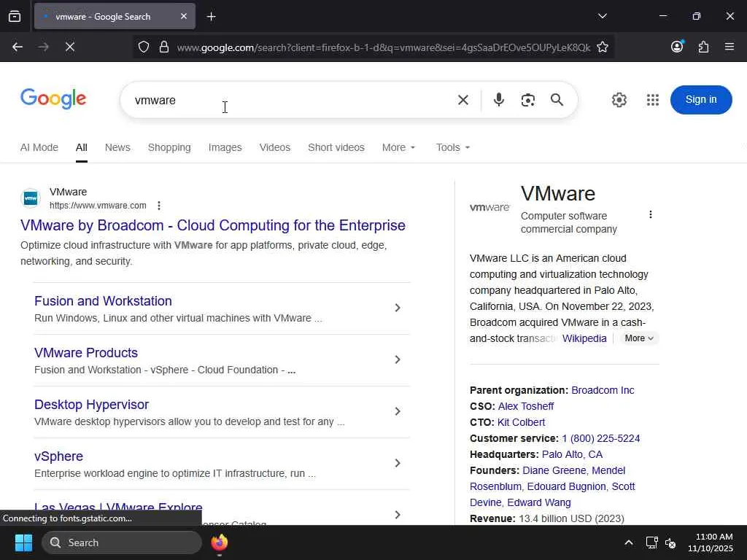Click customer service phone number link
The width and height of the screenshot is (747, 560).
pos(601,438)
